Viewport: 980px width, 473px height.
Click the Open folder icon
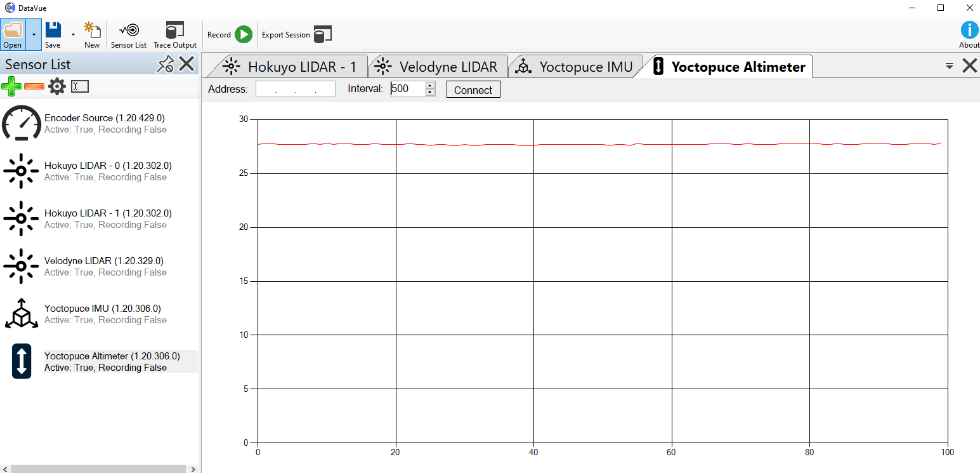[x=13, y=30]
